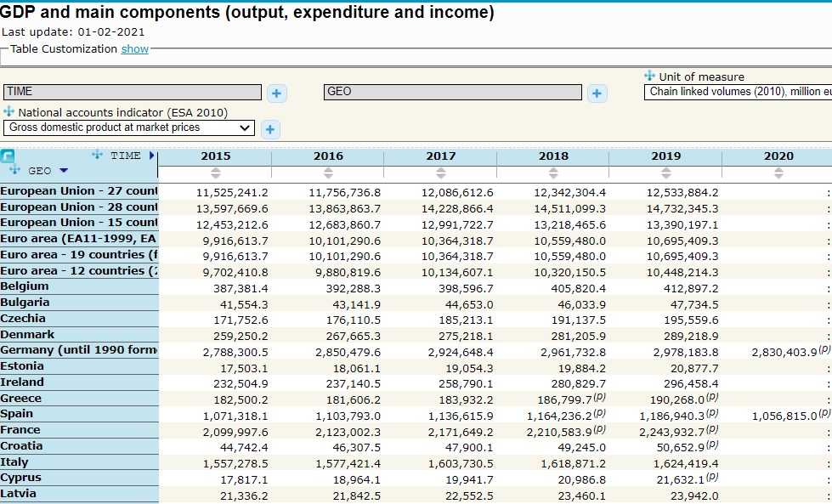Click the TIME right arrow in header
The image size is (832, 504).
click(x=152, y=156)
